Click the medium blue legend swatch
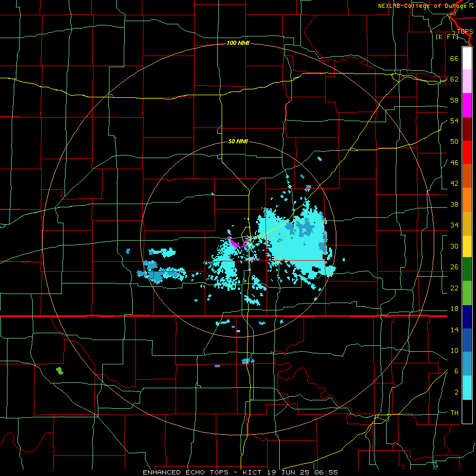The height and width of the screenshot is (476, 476). click(x=467, y=340)
